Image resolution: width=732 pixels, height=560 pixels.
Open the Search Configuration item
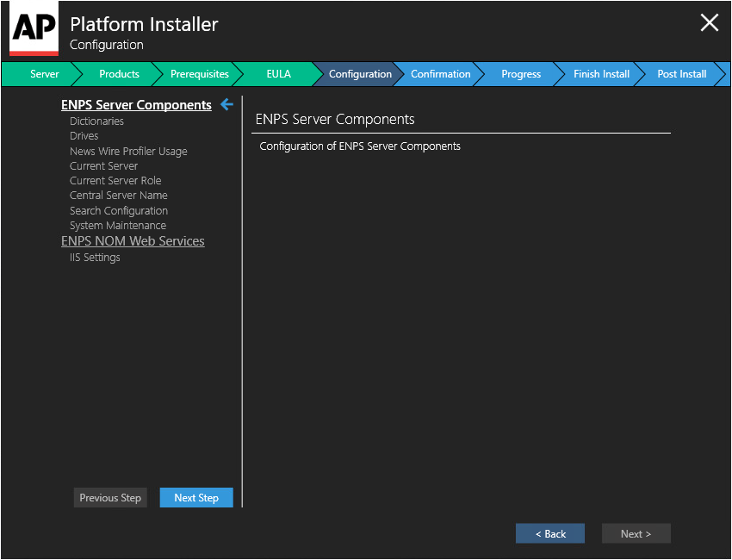119,210
